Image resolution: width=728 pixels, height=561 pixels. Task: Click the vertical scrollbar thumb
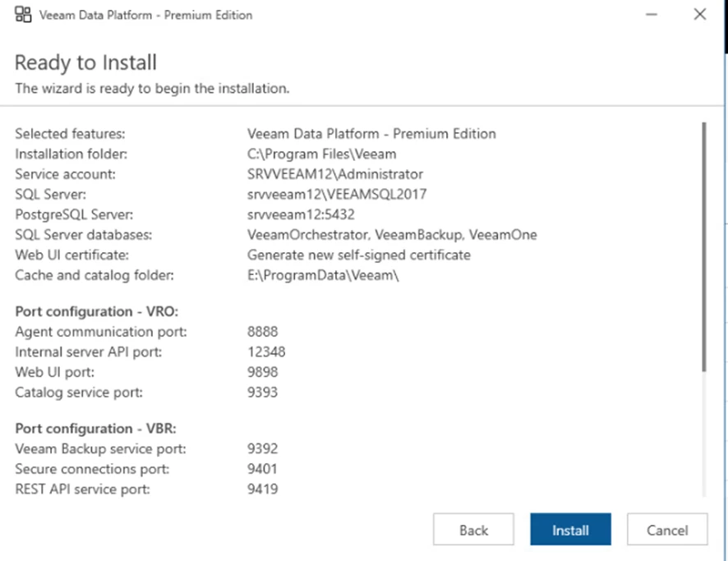point(703,246)
